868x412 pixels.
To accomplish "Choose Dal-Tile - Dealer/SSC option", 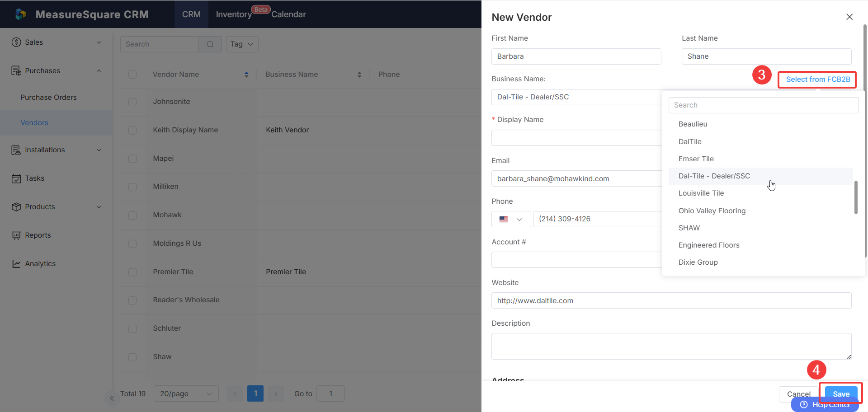I will 761,176.
